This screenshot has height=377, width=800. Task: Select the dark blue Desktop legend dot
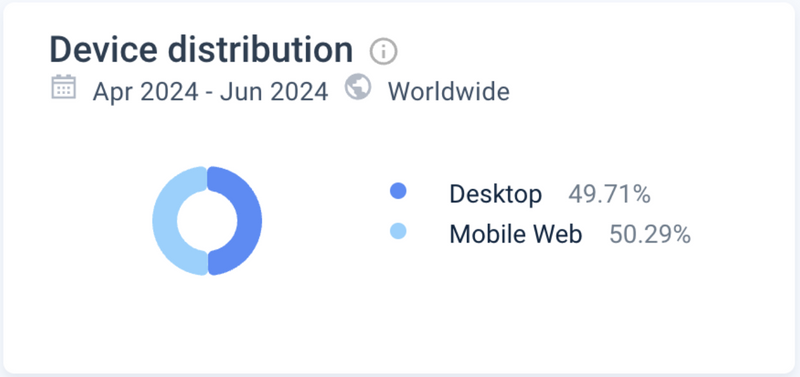click(398, 191)
